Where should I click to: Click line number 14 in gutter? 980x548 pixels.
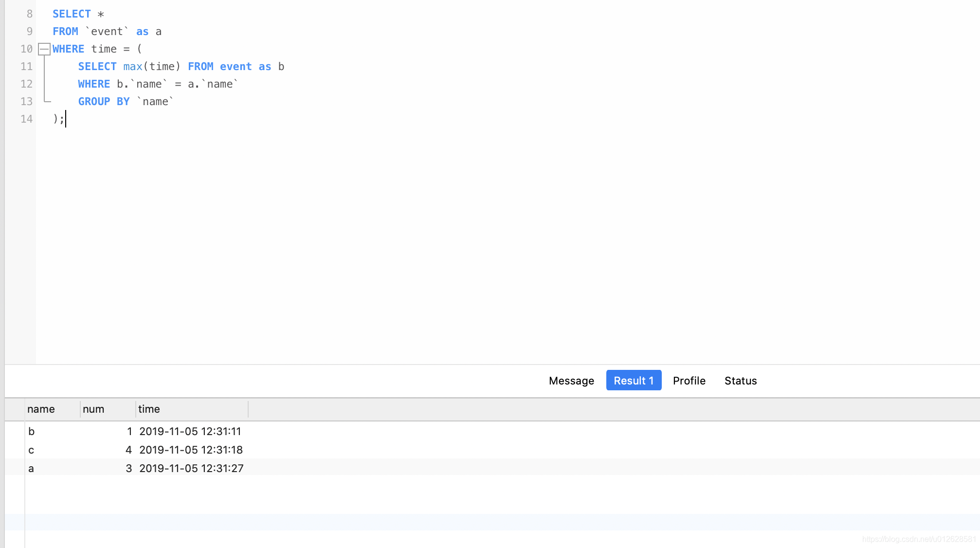coord(26,119)
